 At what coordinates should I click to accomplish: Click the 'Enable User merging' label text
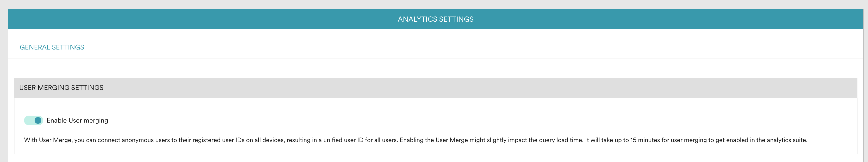tap(77, 120)
